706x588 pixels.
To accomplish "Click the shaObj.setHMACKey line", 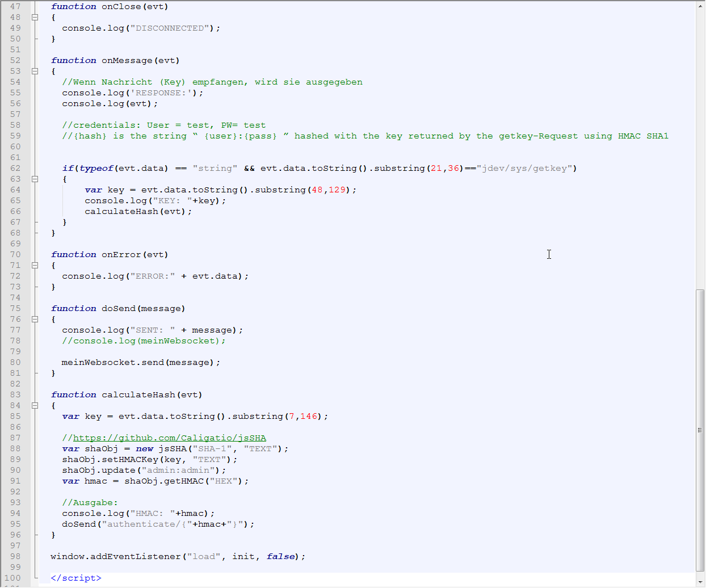I will [150, 459].
